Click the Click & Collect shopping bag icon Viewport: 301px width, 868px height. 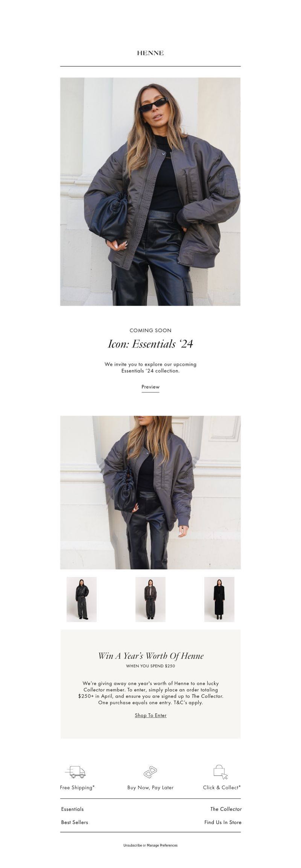coord(220,772)
